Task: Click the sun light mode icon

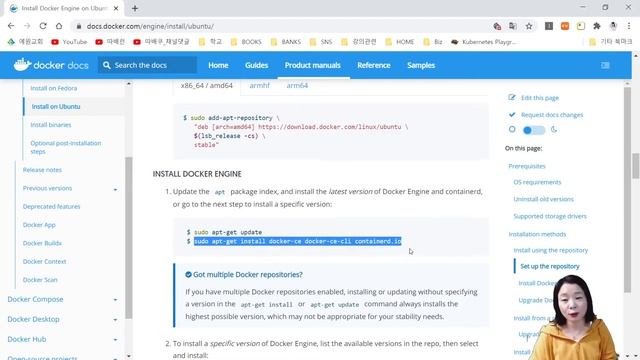Action: 512,129
